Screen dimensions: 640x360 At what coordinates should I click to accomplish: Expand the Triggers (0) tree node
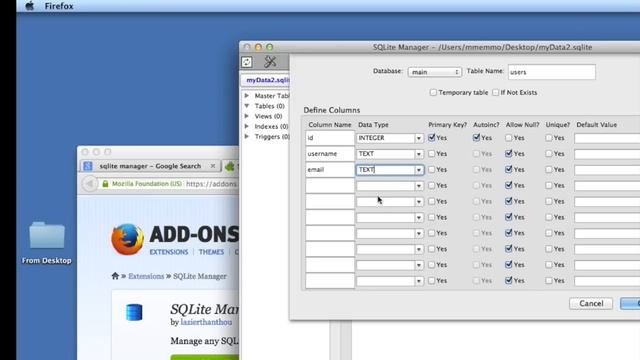247,136
